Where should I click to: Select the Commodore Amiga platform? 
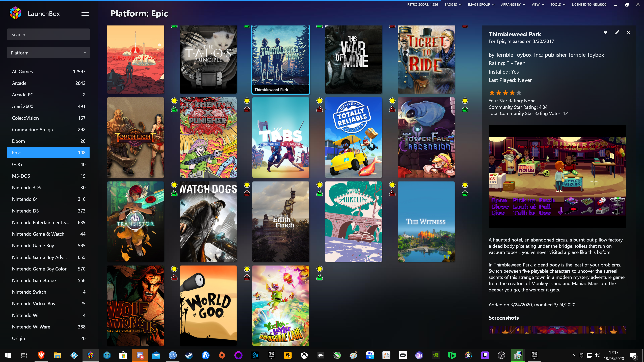[x=48, y=130]
